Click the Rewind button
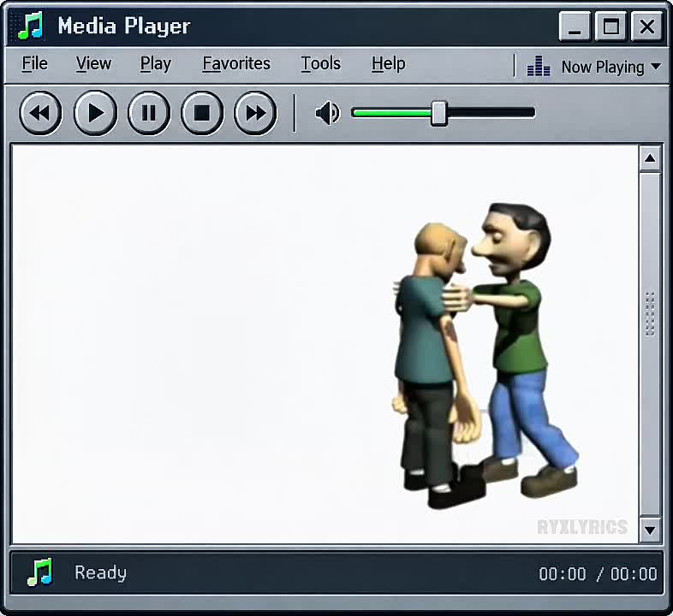673x616 pixels. pyautogui.click(x=41, y=113)
